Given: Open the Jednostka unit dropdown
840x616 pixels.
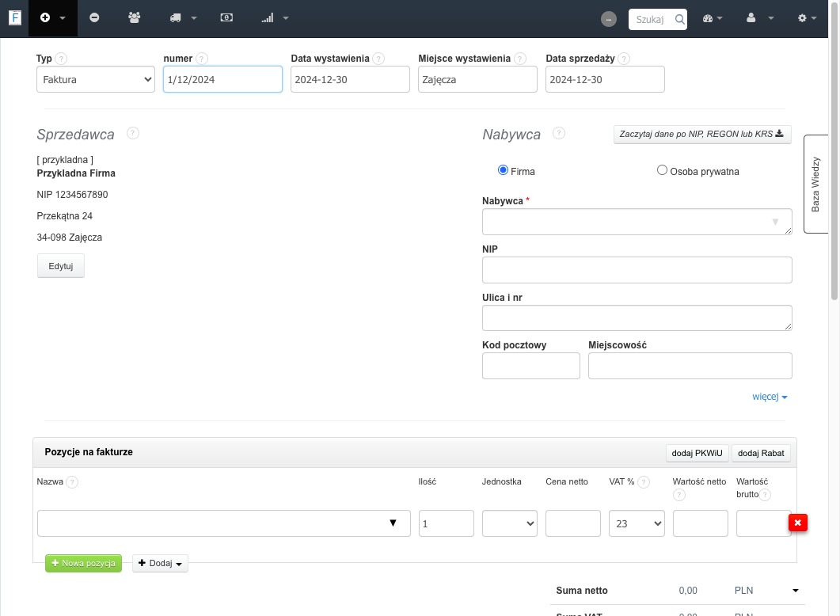Looking at the screenshot, I should [510, 523].
